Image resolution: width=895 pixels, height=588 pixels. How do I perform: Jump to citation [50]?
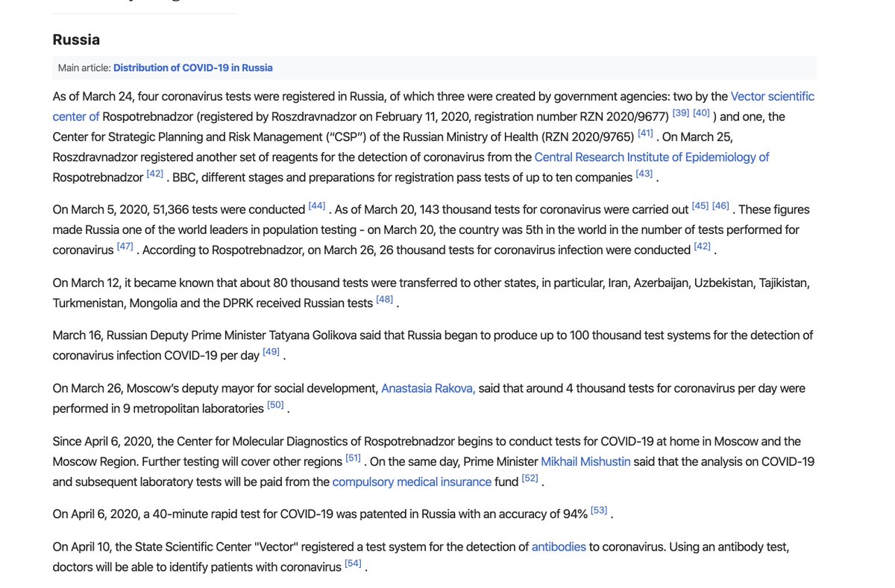(275, 405)
